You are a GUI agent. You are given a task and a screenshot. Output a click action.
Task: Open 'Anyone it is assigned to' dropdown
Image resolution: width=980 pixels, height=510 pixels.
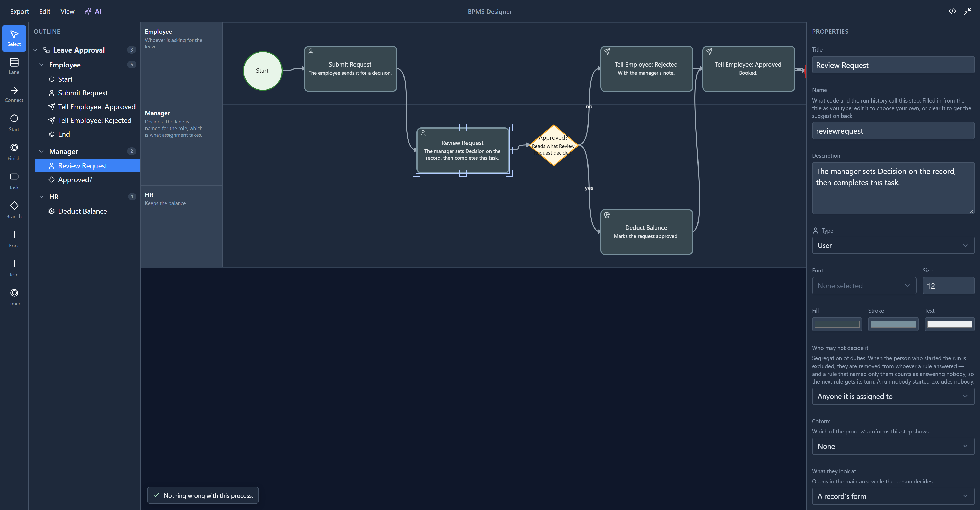[x=893, y=396]
